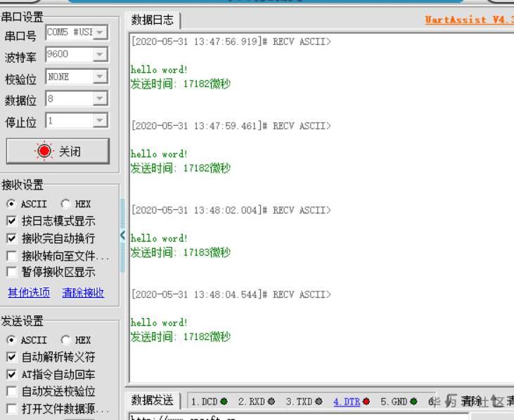The height and width of the screenshot is (420, 514).
Task: Click the 4.DTR link label
Action: coord(347,402)
